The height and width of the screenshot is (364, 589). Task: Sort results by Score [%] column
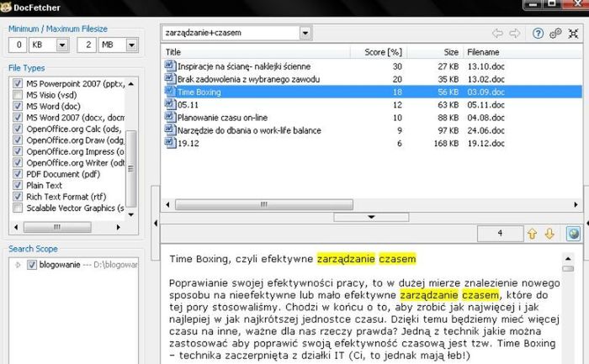tap(379, 52)
